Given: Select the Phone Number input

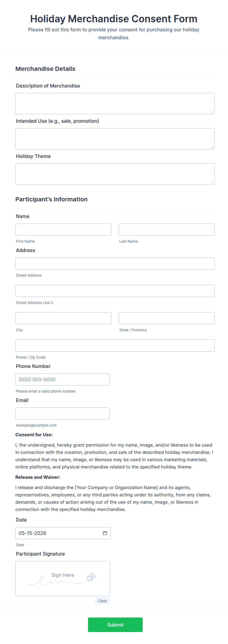Looking at the screenshot, I should pos(62,379).
